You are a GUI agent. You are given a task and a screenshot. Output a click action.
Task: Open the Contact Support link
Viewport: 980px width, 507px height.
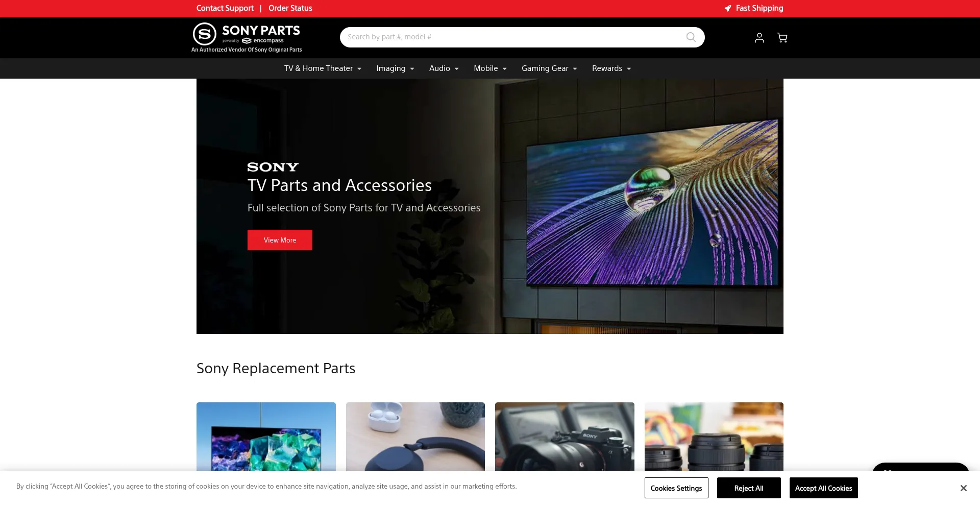tap(225, 8)
